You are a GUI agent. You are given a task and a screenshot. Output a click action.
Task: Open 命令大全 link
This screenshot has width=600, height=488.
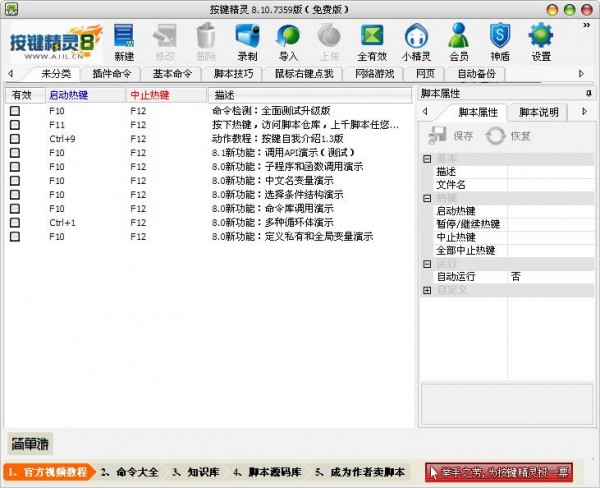[130, 472]
